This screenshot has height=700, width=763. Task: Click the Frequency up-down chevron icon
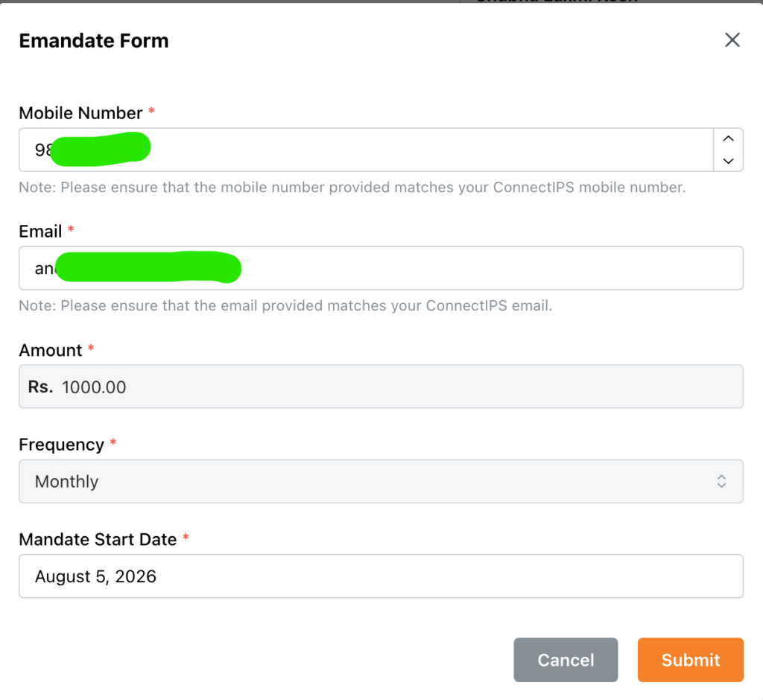(x=721, y=481)
